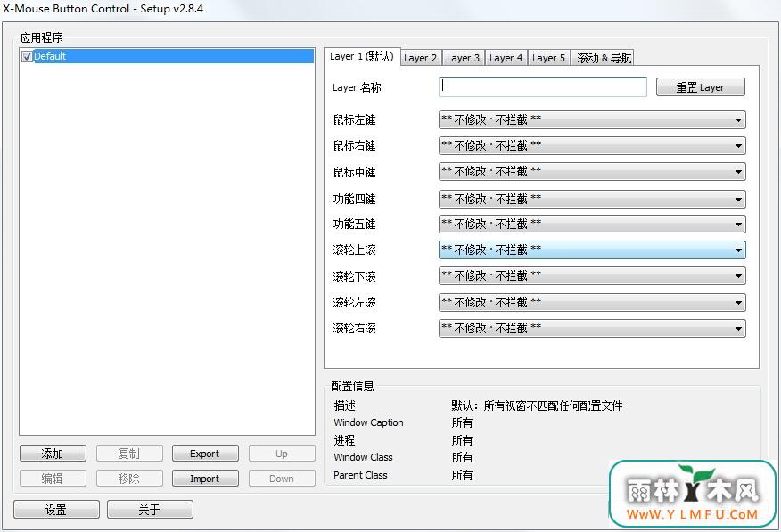The image size is (781, 532).
Task: Open the 滚动 & 导航 tab
Action: [x=604, y=58]
